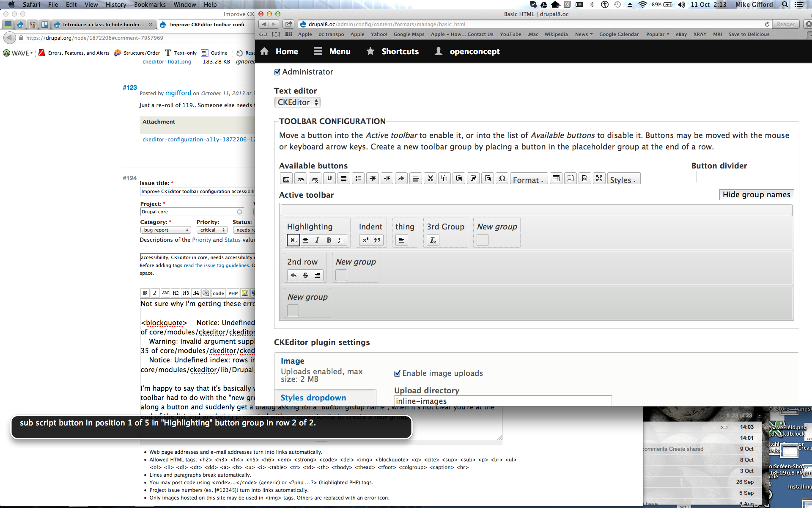Click the Table button in Available buttons
This screenshot has height=508, width=812.
556,179
